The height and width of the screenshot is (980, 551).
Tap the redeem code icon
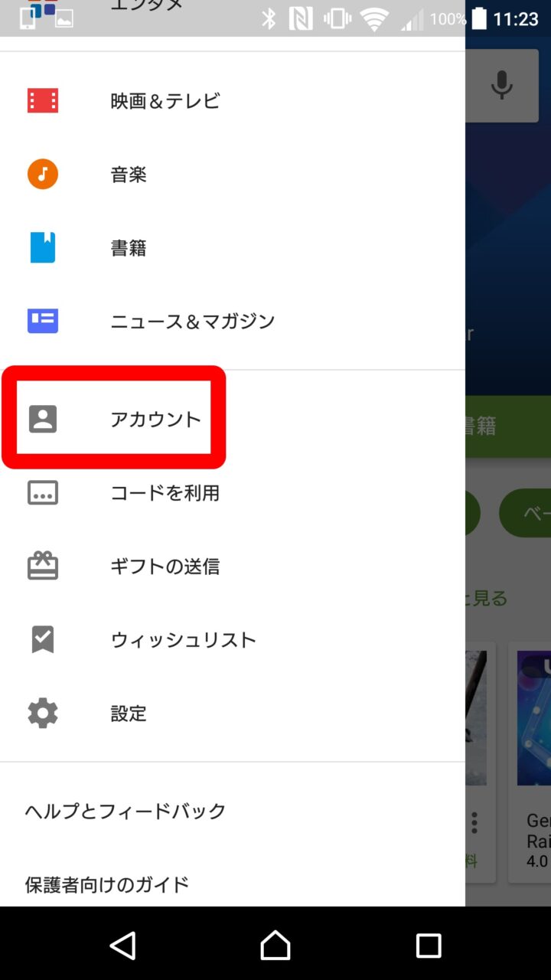coord(43,493)
